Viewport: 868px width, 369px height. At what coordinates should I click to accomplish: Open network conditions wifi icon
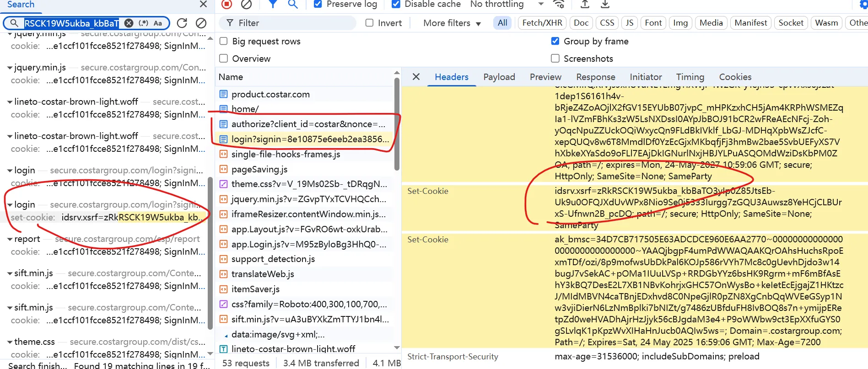click(559, 4)
